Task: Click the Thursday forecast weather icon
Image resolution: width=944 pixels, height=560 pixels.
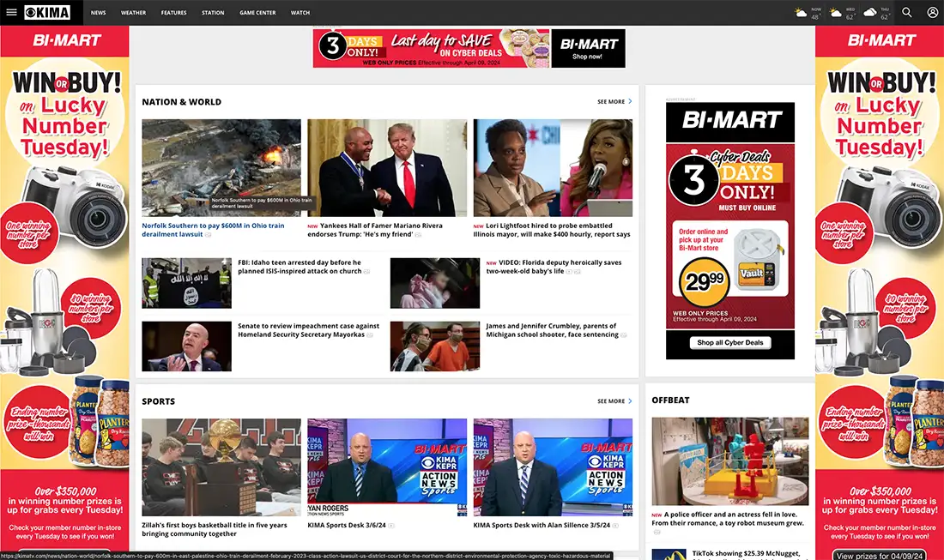Action: [x=870, y=13]
